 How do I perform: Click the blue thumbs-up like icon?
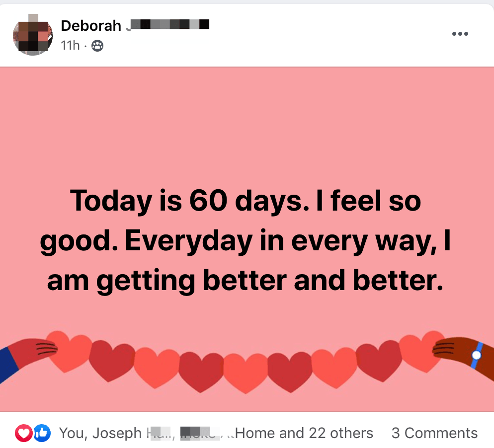coord(42,433)
